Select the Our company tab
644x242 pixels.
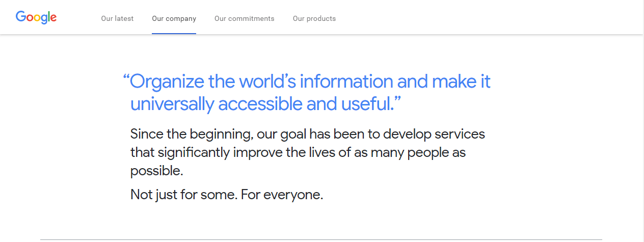tap(174, 18)
